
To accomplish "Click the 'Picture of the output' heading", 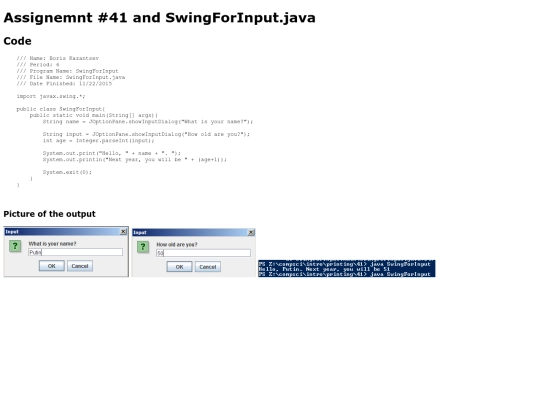I will (49, 214).
